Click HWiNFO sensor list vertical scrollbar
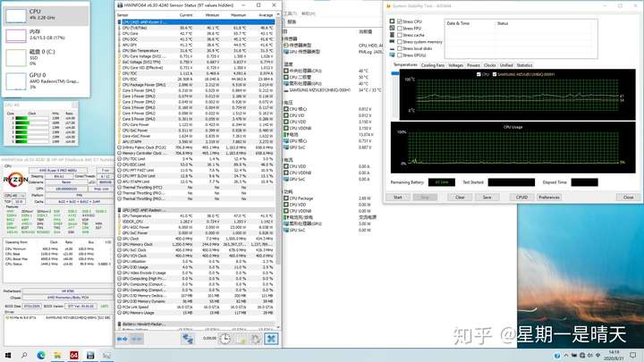The width and height of the screenshot is (644, 362). click(x=278, y=139)
